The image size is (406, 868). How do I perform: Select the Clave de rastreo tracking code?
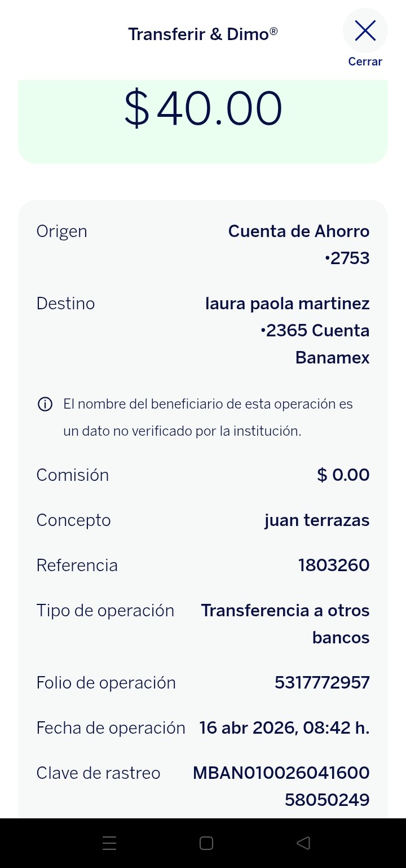click(x=281, y=787)
